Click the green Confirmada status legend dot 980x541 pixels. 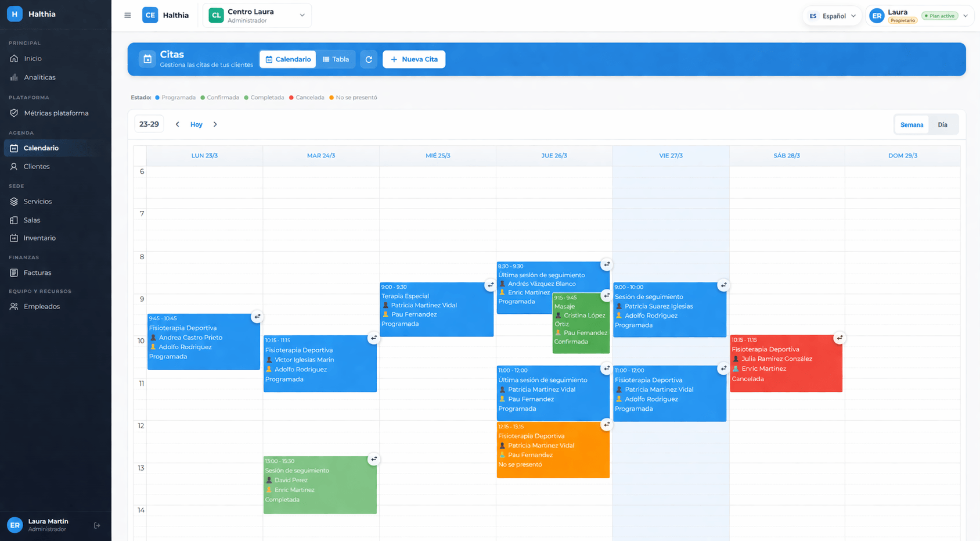click(203, 97)
